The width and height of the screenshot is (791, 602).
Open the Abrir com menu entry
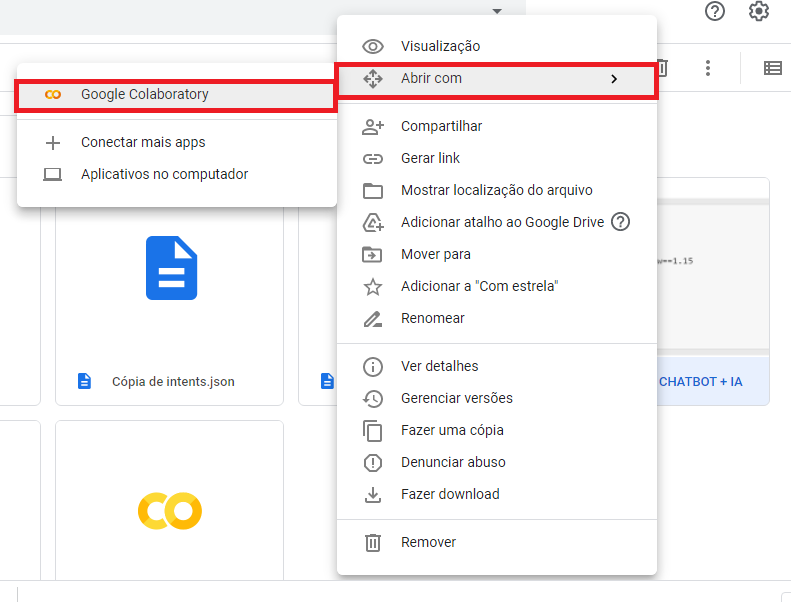tap(496, 79)
